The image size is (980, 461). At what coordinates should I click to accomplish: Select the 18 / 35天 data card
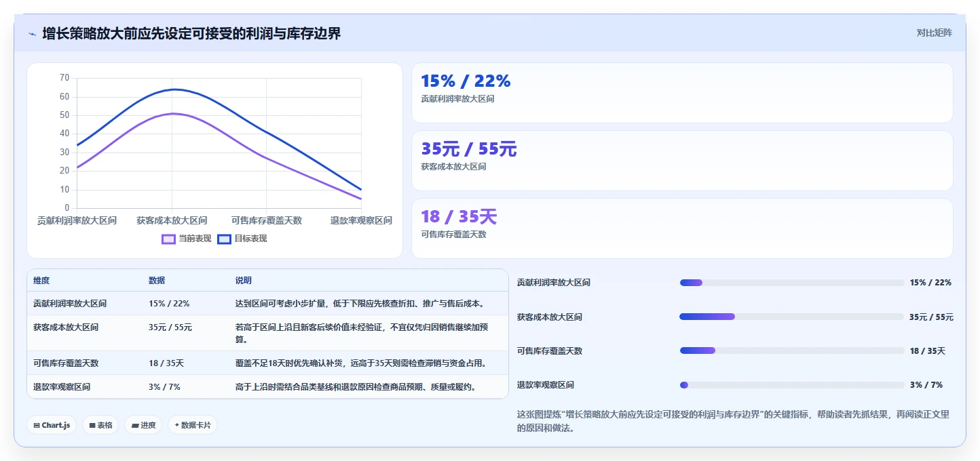682,228
